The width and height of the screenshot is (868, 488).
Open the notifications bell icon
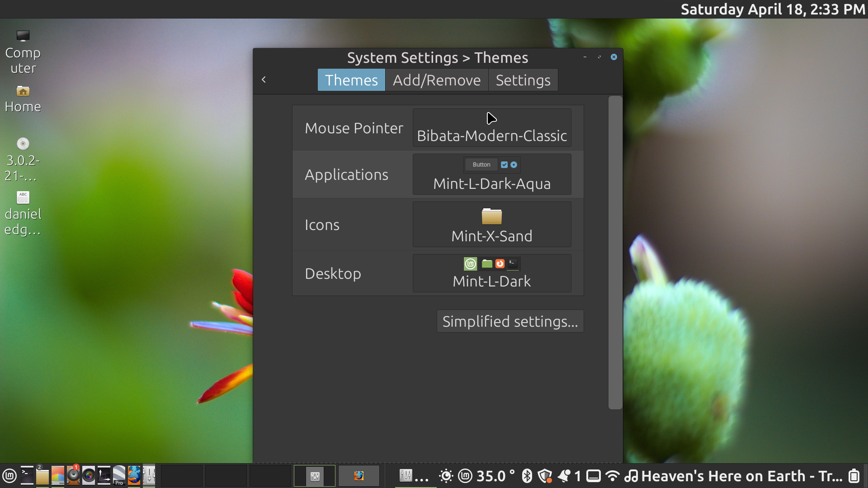564,476
